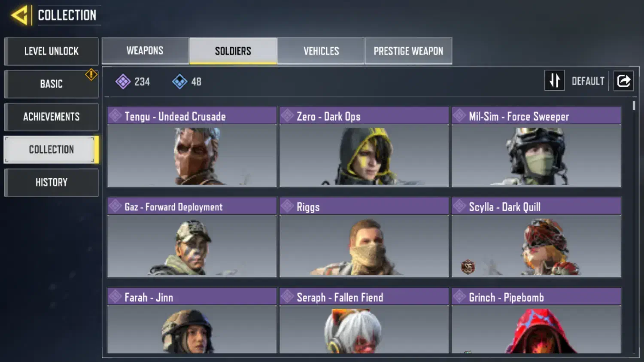This screenshot has height=362, width=644.
Task: Select the Soldiers tab
Action: coord(233,51)
